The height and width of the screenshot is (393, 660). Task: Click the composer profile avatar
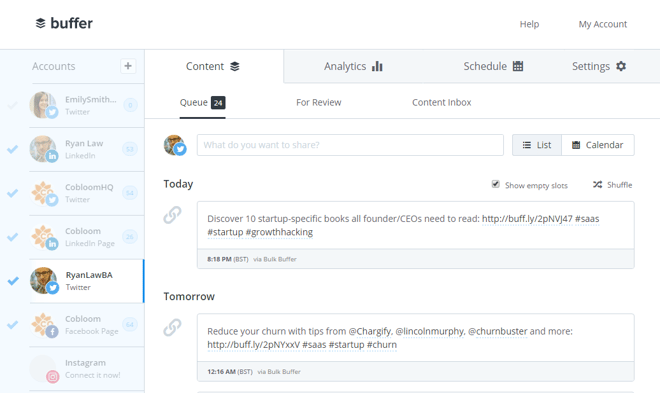(174, 145)
